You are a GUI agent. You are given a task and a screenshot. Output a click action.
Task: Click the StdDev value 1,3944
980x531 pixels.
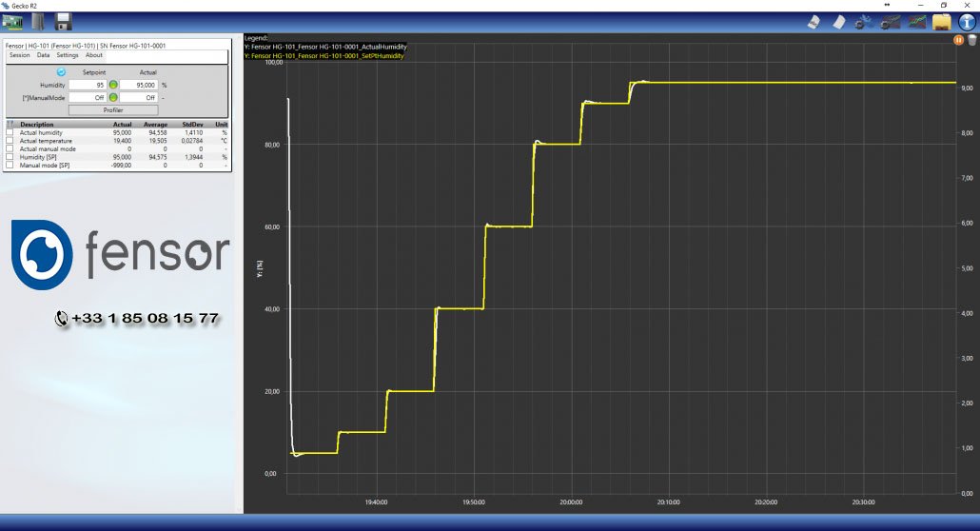[x=193, y=157]
